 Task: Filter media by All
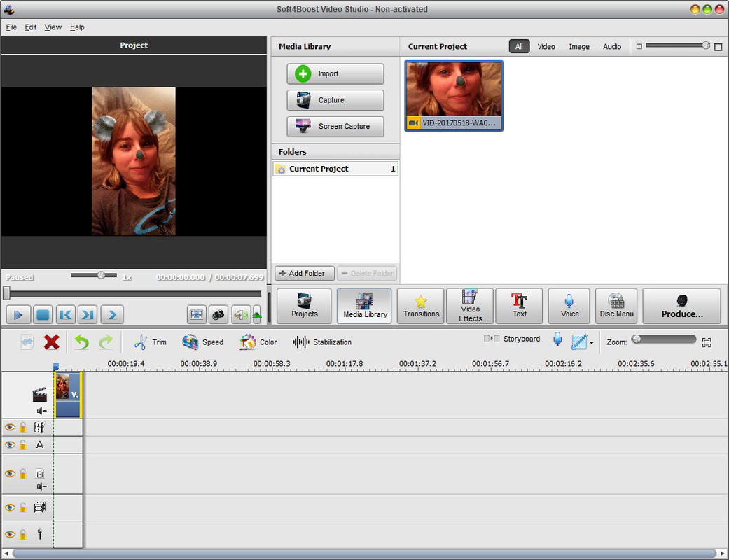point(519,46)
